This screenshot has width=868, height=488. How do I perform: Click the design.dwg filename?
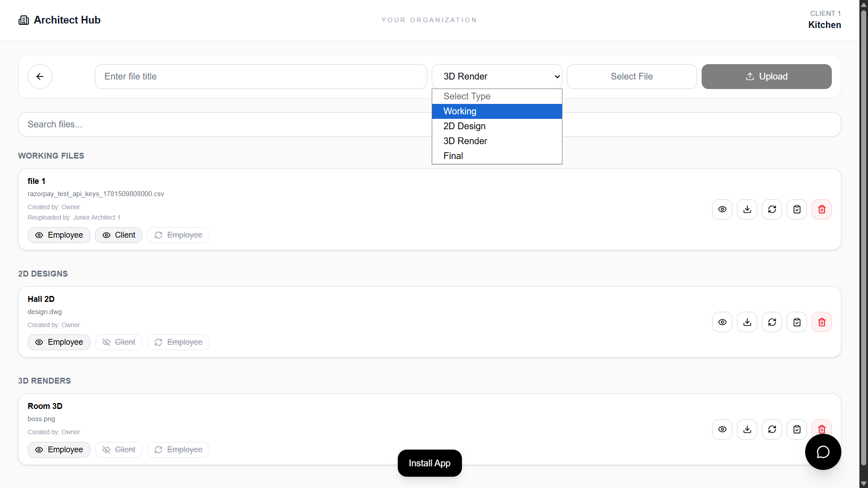tap(45, 312)
